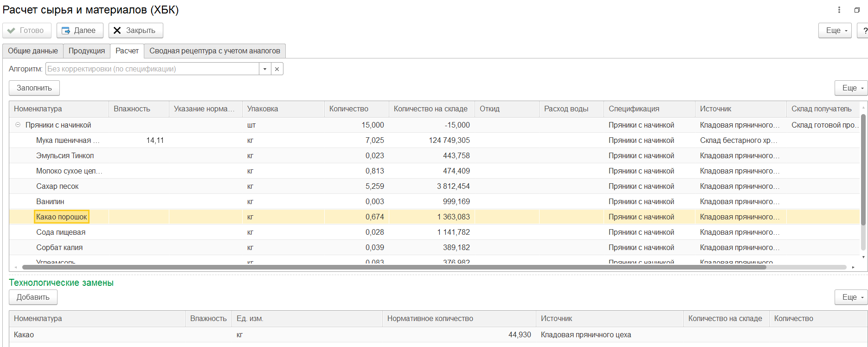Select the Ванилин row
The height and width of the screenshot is (347, 868).
(434, 202)
